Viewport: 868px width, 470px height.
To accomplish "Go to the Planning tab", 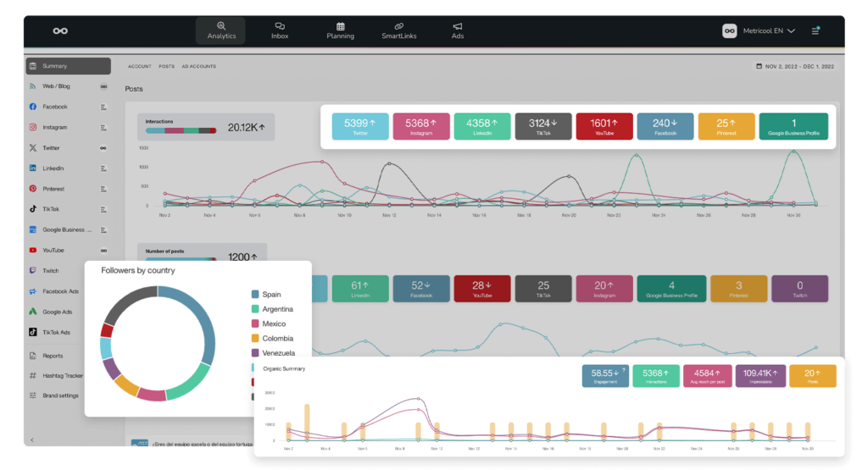I will pyautogui.click(x=340, y=30).
